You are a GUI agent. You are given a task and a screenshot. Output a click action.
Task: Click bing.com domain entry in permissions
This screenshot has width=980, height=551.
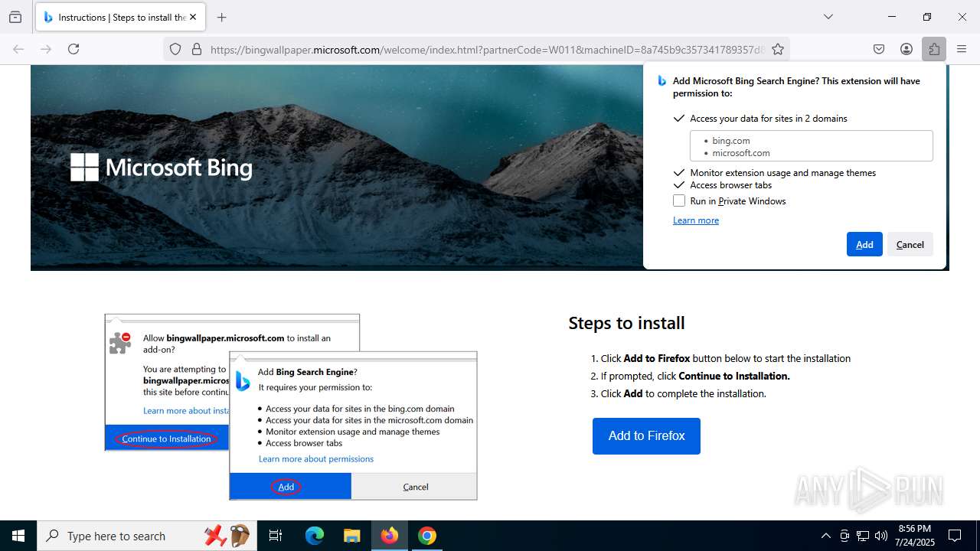click(x=731, y=141)
